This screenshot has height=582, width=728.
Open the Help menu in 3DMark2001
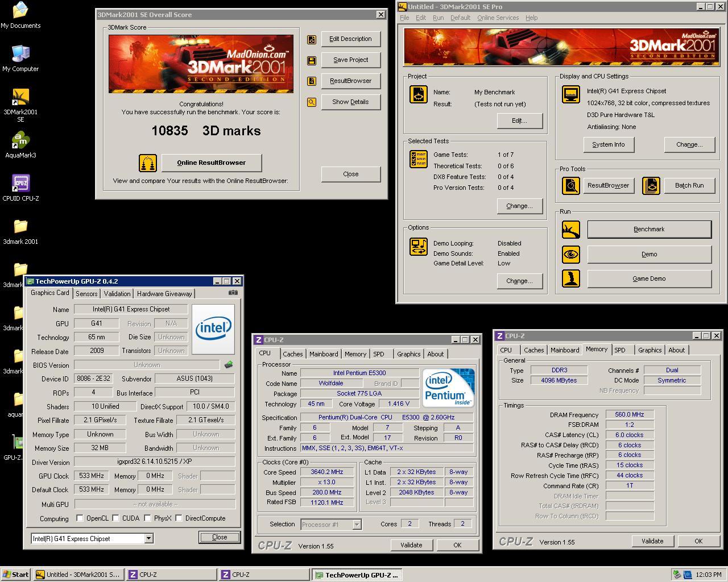click(x=531, y=18)
